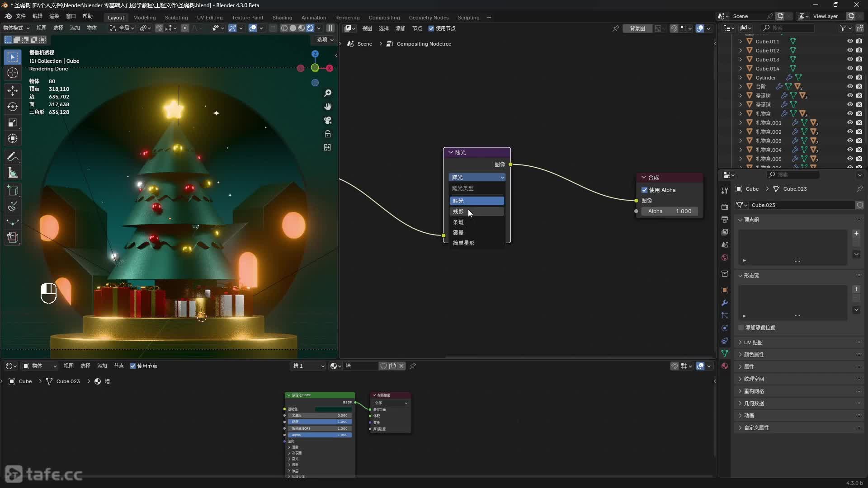Click the pan hand viewport icon
Screen dimensions: 868x488
(328, 107)
